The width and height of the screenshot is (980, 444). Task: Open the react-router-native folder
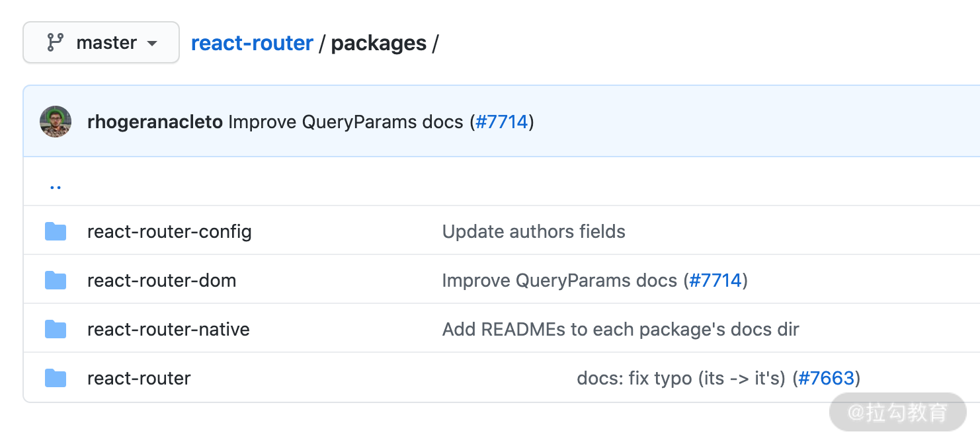point(169,330)
